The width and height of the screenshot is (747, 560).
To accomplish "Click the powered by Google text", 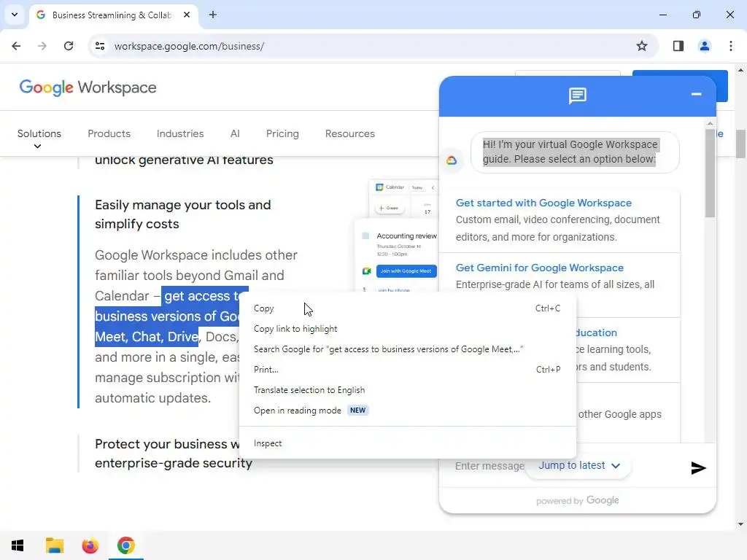I will click(578, 500).
